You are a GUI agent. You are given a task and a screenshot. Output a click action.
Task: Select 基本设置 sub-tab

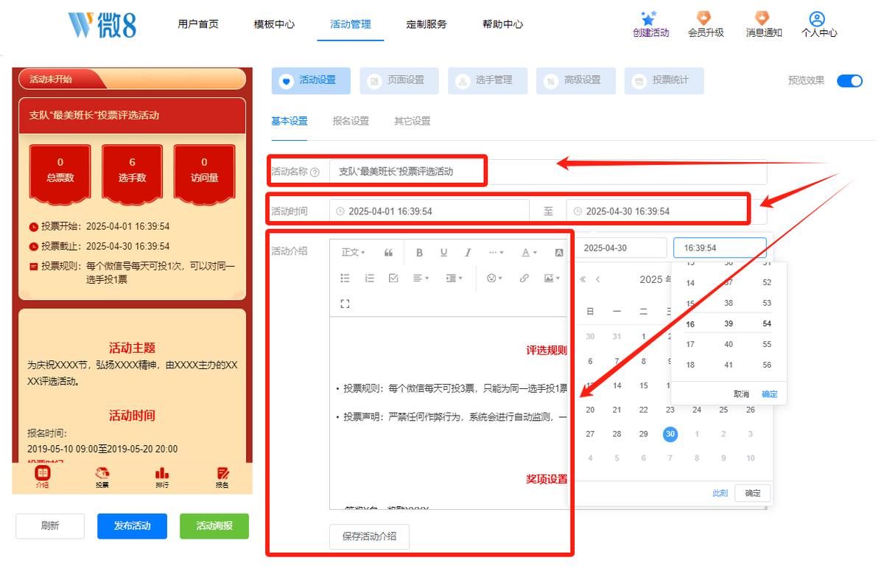coord(290,121)
